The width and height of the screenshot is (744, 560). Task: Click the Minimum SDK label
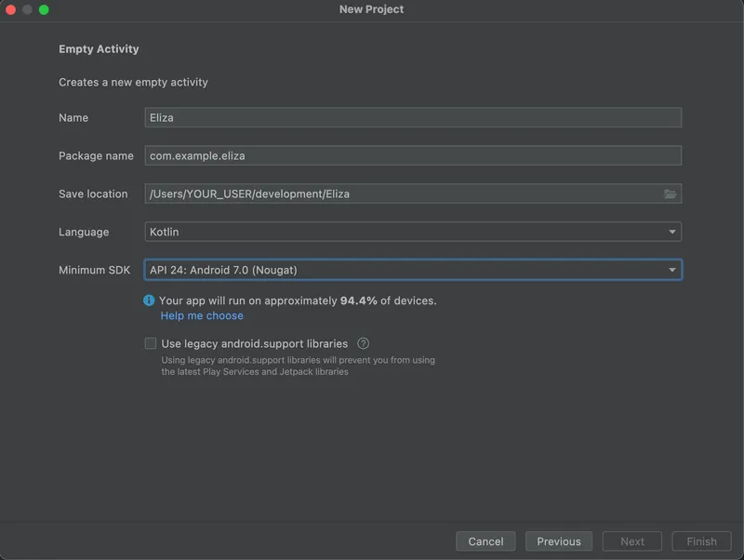pos(95,270)
